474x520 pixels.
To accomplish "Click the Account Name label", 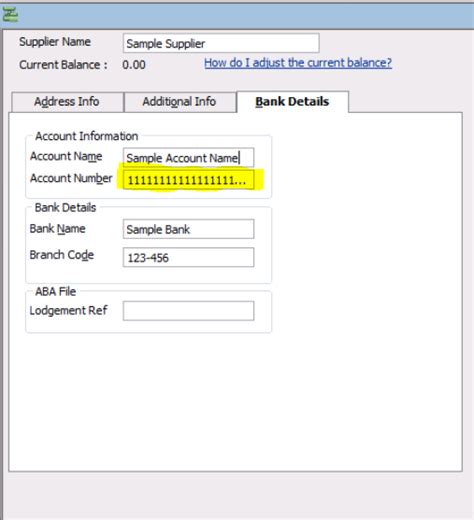I will pos(66,156).
